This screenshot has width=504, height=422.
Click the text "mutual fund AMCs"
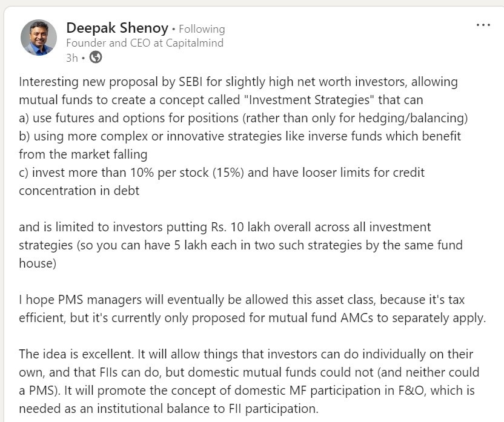click(x=321, y=318)
